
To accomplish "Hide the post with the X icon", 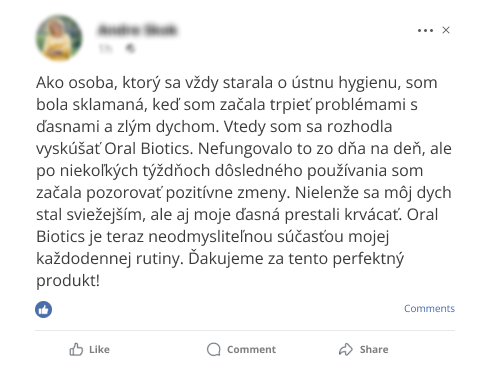I will coord(446,30).
